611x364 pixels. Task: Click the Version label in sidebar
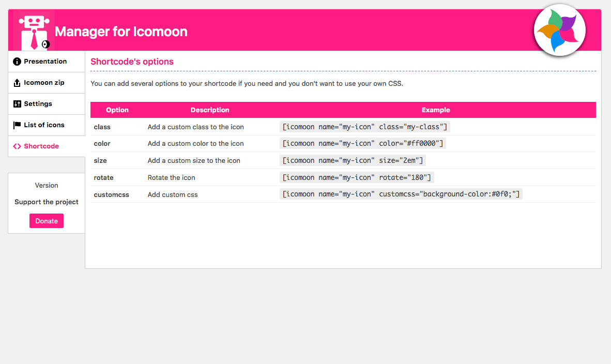point(47,186)
